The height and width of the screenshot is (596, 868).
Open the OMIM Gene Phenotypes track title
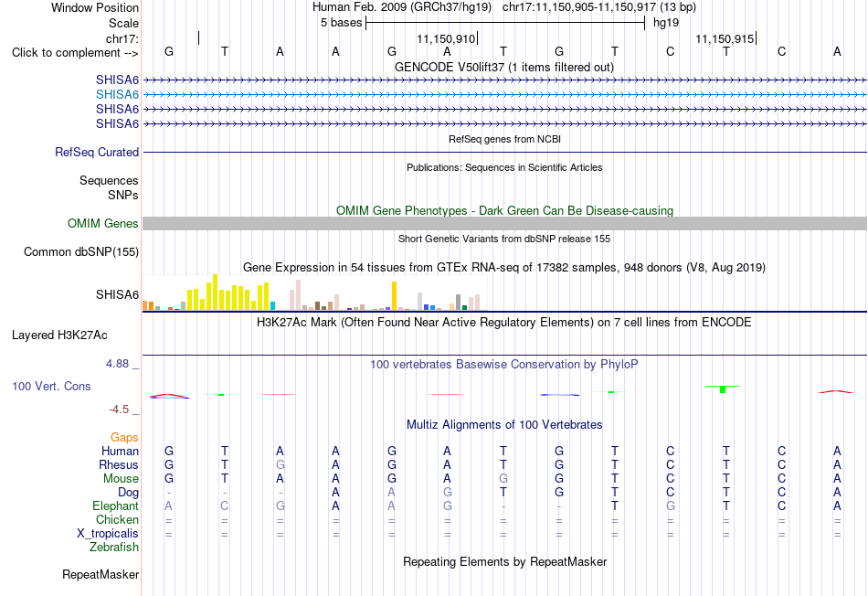click(504, 210)
